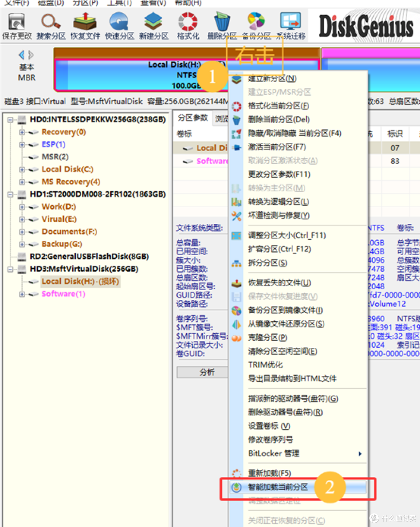The height and width of the screenshot is (527, 420).
Task: Select Local Disk(H:)-(损坏) in the tree
Action: pyautogui.click(x=80, y=281)
